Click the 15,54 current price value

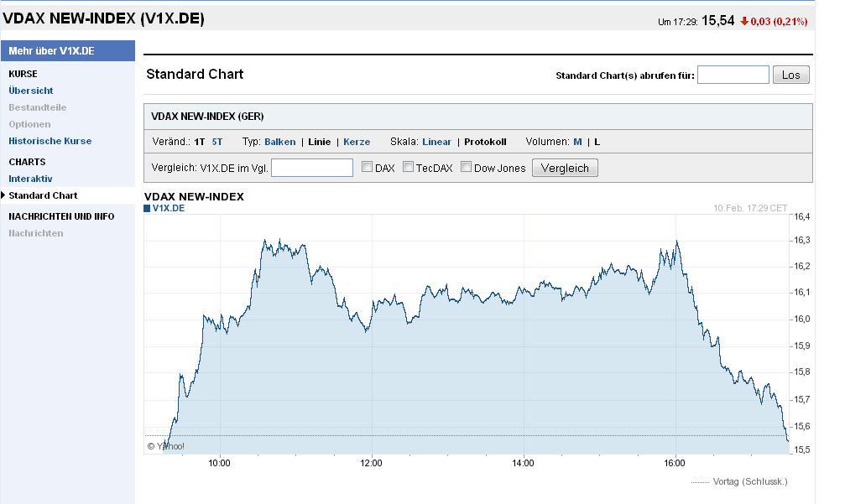(717, 20)
